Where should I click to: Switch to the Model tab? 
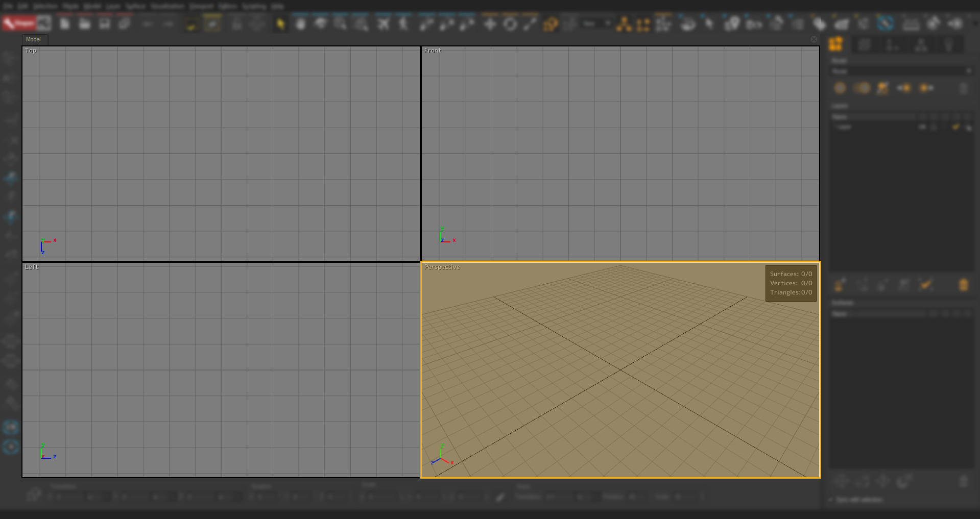34,39
